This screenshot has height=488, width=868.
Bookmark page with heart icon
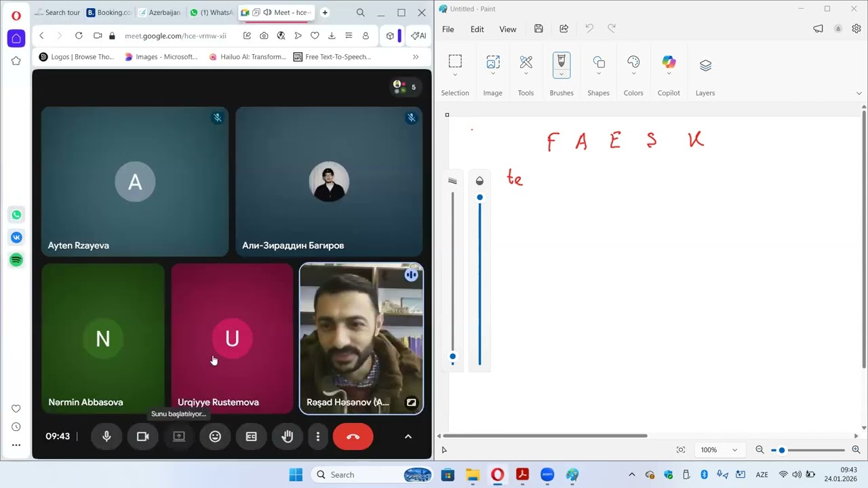coord(315,35)
